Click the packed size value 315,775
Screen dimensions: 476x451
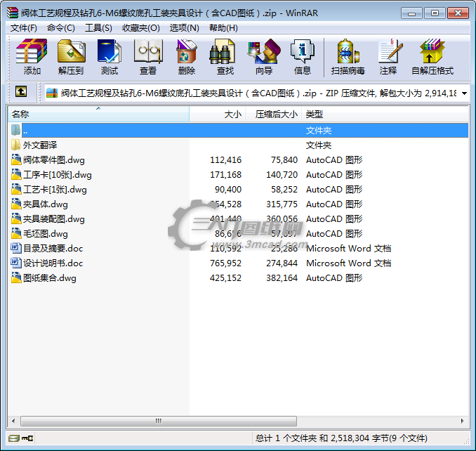282,204
